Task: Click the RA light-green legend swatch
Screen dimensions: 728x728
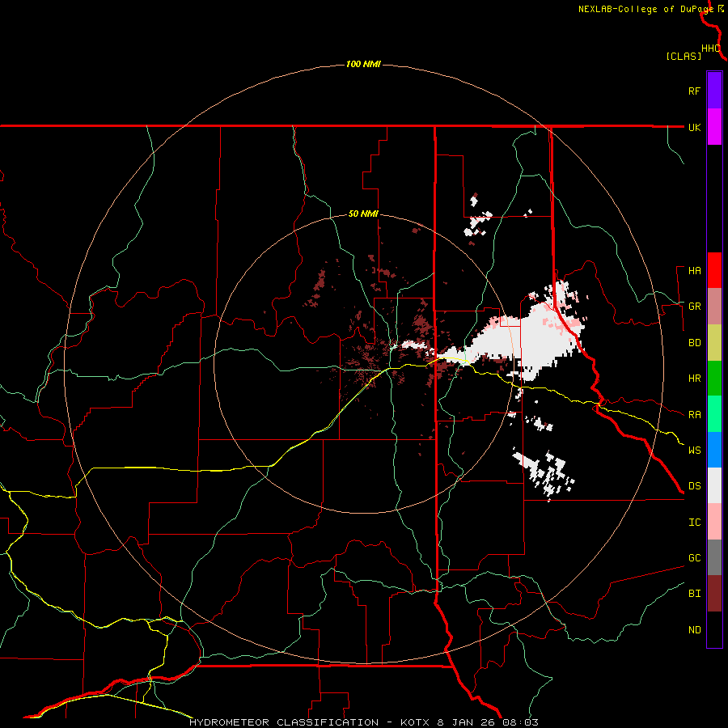Action: pos(714,414)
